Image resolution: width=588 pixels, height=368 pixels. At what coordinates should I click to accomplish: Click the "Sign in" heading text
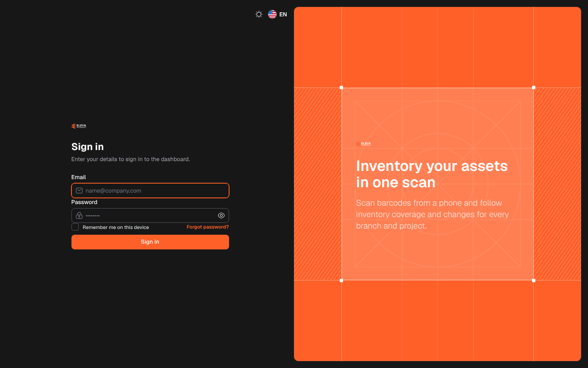coord(87,147)
